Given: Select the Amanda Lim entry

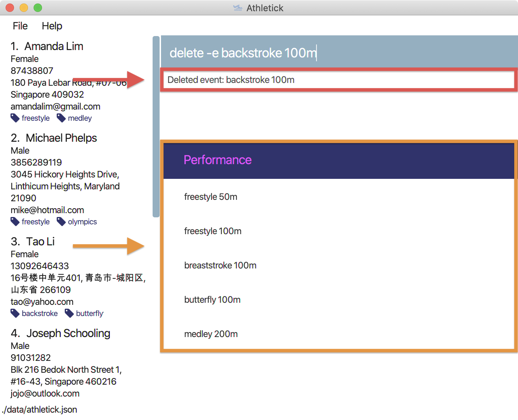Looking at the screenshot, I should tap(77, 82).
